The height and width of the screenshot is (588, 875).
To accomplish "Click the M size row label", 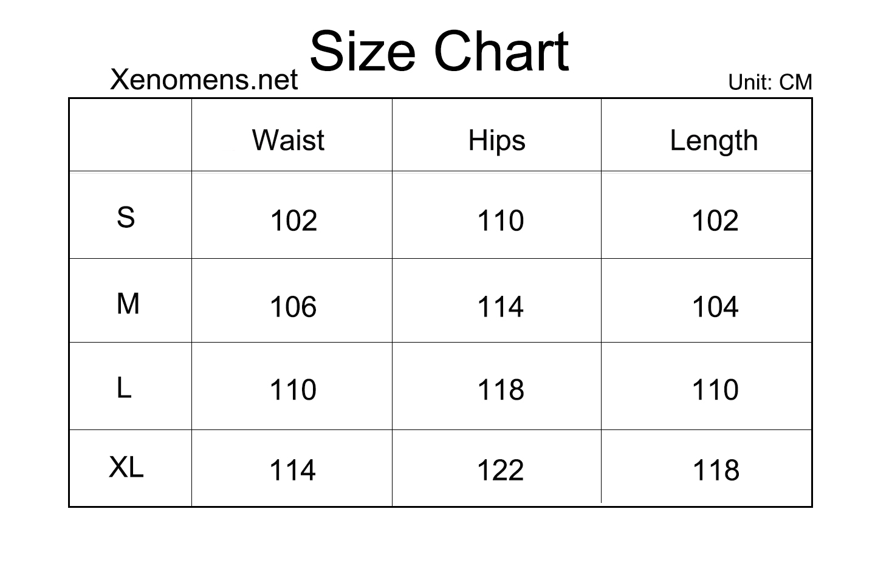I will [128, 304].
